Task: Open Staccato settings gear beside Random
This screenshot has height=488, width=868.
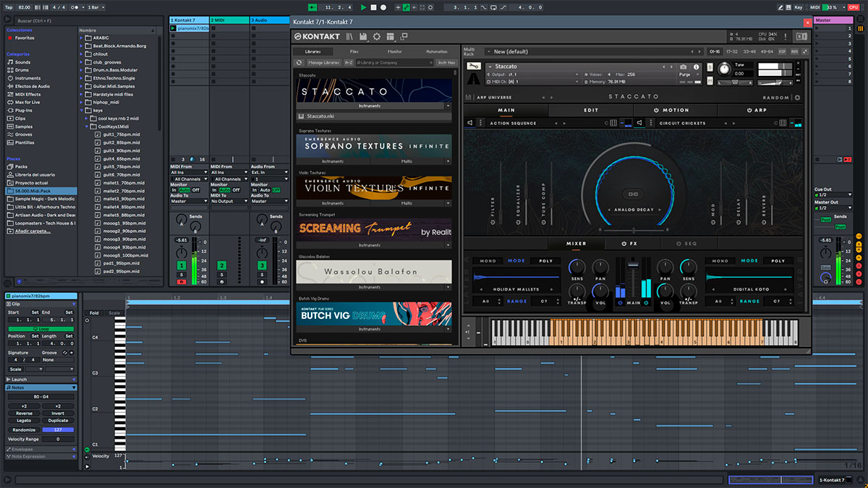Action: pyautogui.click(x=798, y=98)
